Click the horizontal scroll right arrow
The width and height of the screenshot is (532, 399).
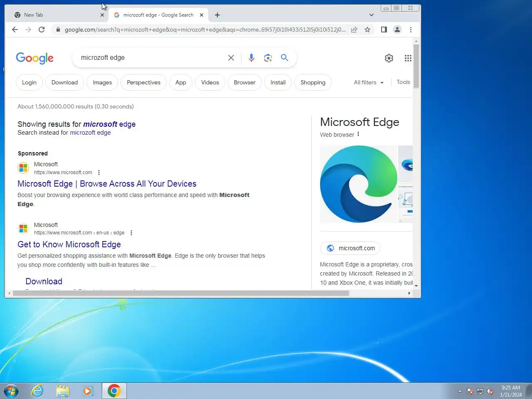[x=409, y=293]
